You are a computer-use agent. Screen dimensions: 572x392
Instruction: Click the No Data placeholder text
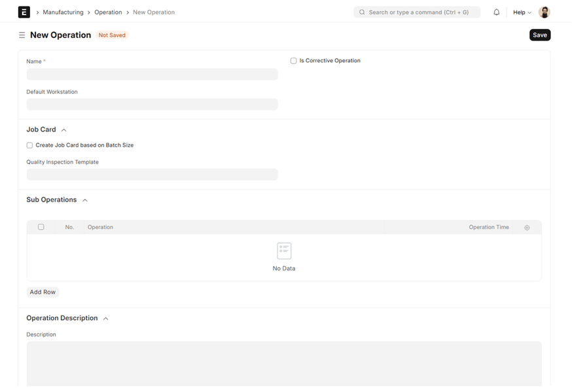284,268
